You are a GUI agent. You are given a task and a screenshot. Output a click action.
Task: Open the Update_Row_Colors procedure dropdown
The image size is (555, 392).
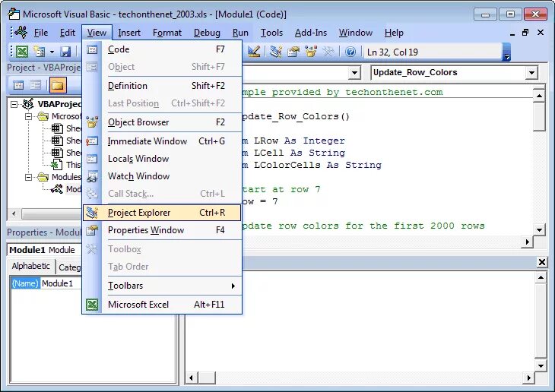pyautogui.click(x=531, y=73)
